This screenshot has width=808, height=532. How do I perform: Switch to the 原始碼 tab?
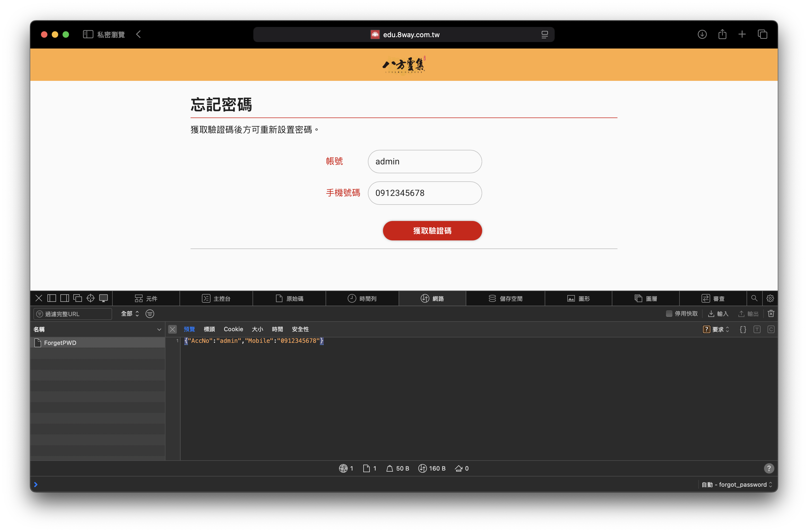tap(289, 298)
